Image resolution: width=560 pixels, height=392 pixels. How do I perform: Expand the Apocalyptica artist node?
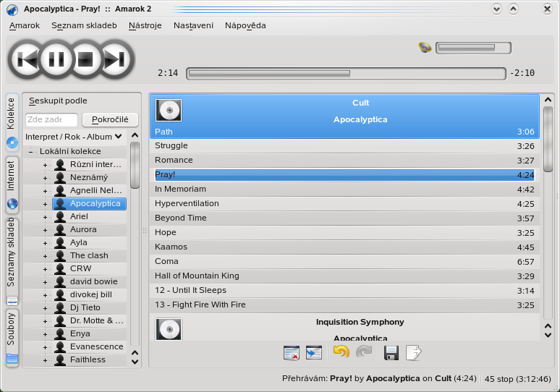tap(45, 204)
